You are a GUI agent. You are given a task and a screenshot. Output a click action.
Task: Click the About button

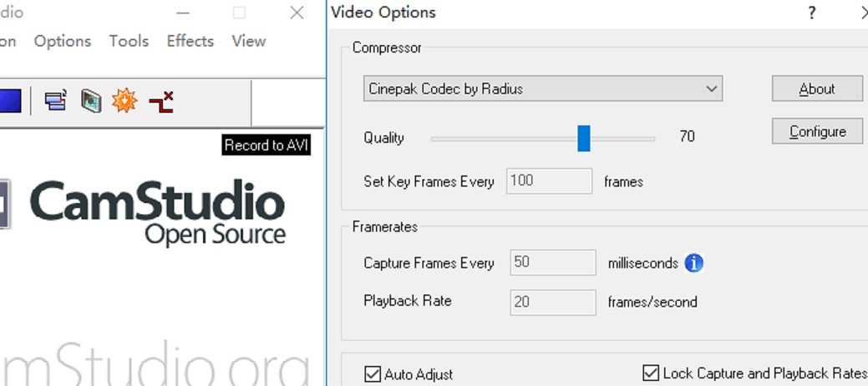[x=817, y=89]
